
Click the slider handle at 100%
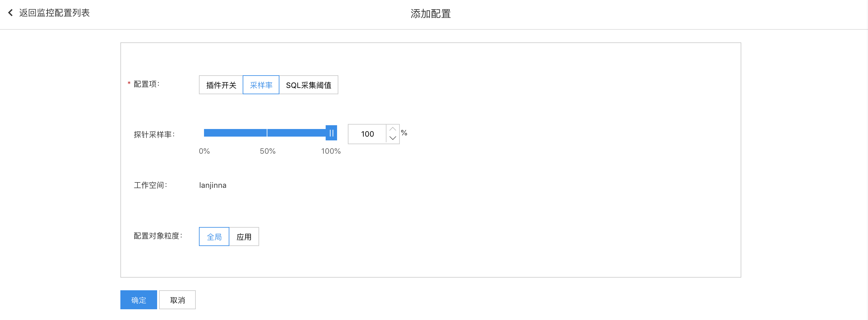pos(331,133)
